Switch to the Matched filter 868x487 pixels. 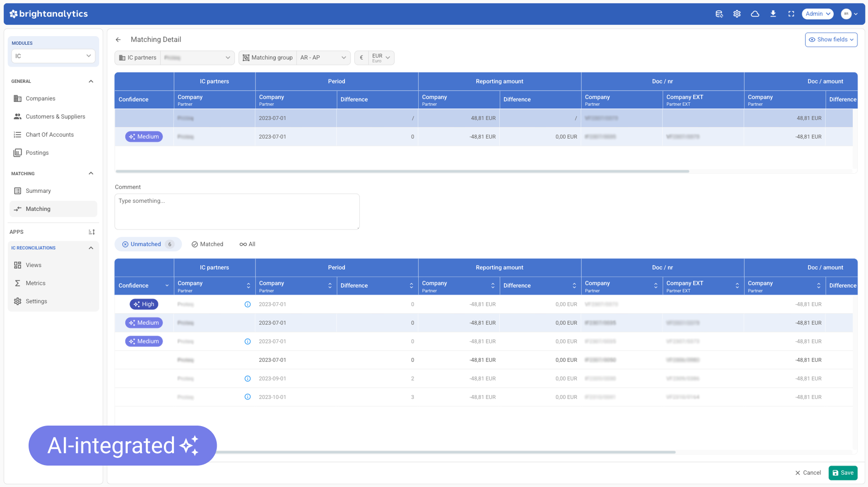click(208, 244)
